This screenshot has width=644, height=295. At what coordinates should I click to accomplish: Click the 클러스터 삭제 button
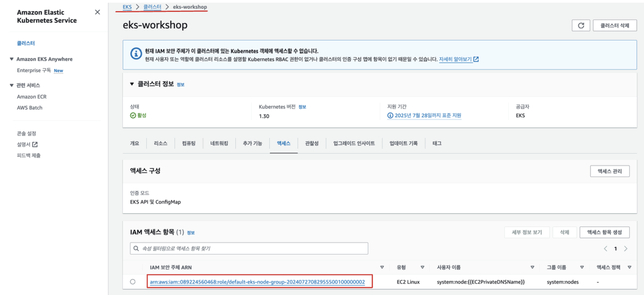[x=615, y=25]
